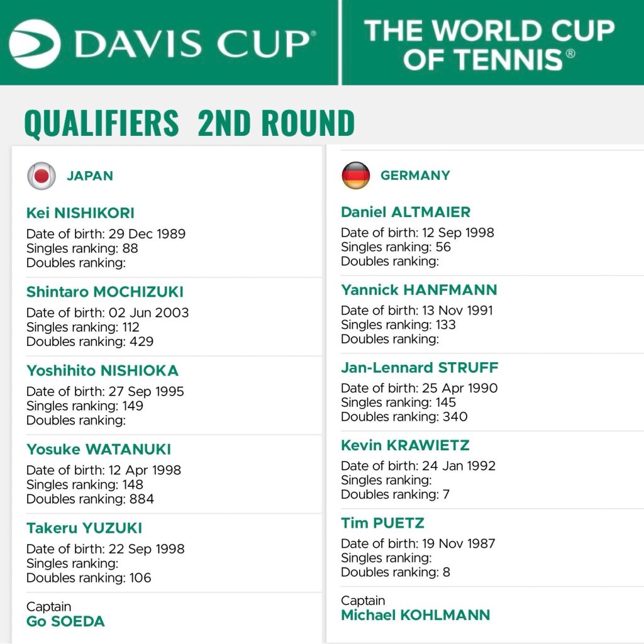Viewport: 644px width, 644px height.
Task: Click the DAVIS CUP wordmark text
Action: click(192, 43)
